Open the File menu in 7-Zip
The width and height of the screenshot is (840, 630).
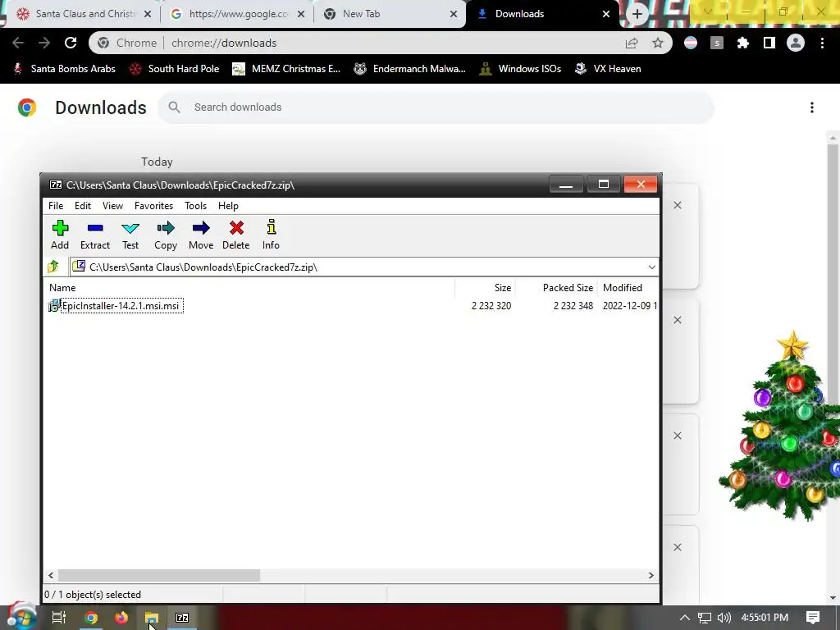(56, 206)
